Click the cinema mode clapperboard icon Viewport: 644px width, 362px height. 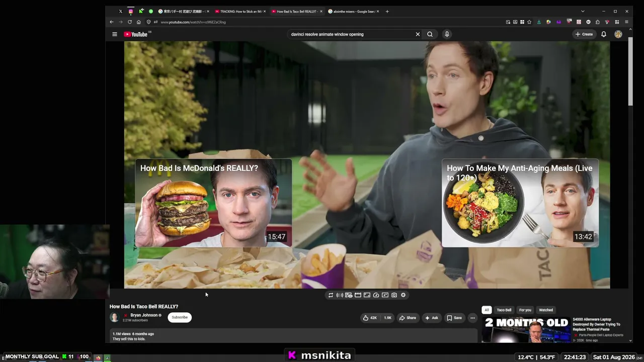click(x=358, y=295)
